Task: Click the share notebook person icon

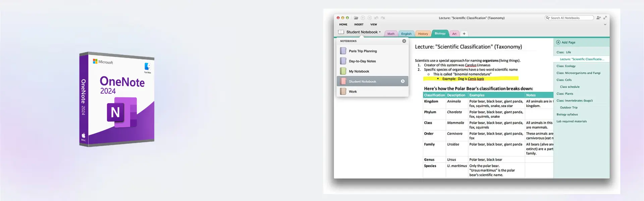Action: pyautogui.click(x=599, y=18)
